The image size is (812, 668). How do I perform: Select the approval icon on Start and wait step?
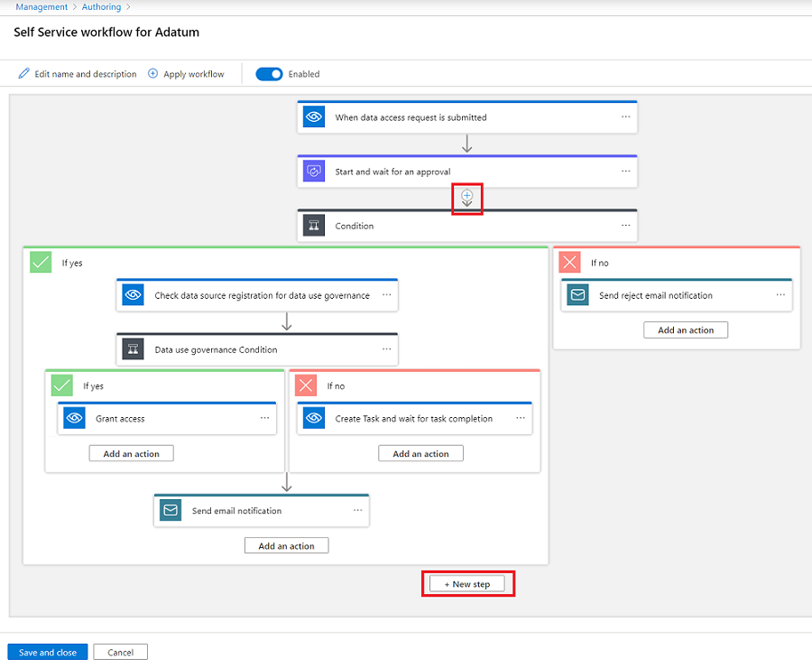313,171
